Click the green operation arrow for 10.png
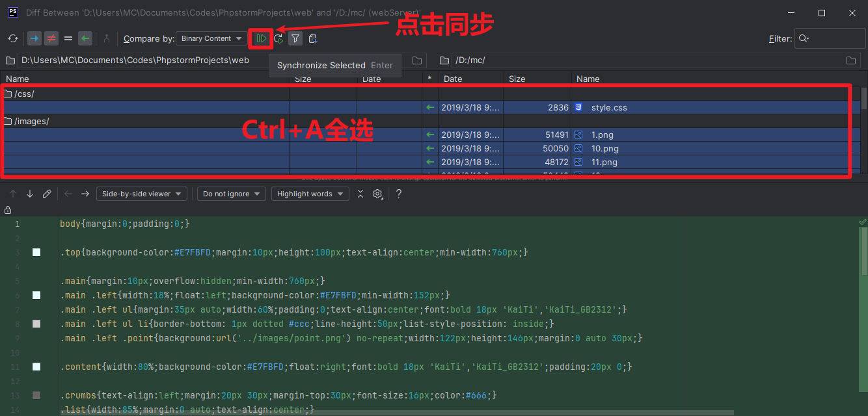Screen dimensions: 868x416 click(x=429, y=148)
